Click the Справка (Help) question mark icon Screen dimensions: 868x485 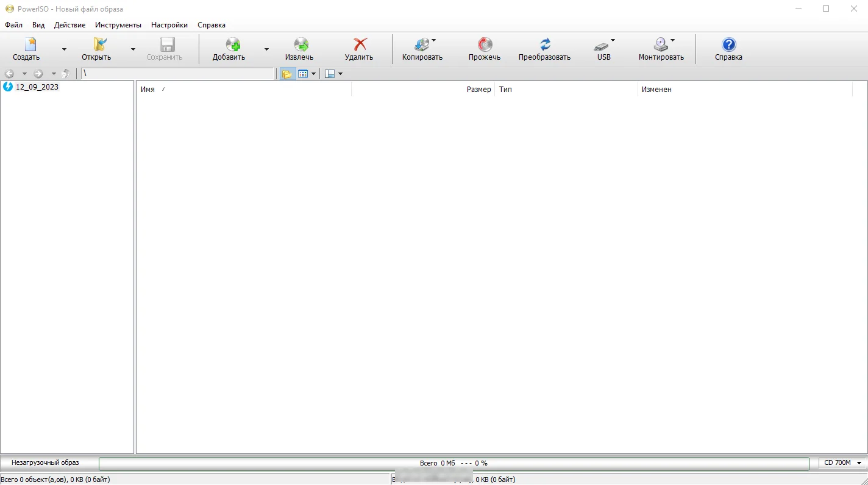point(728,45)
